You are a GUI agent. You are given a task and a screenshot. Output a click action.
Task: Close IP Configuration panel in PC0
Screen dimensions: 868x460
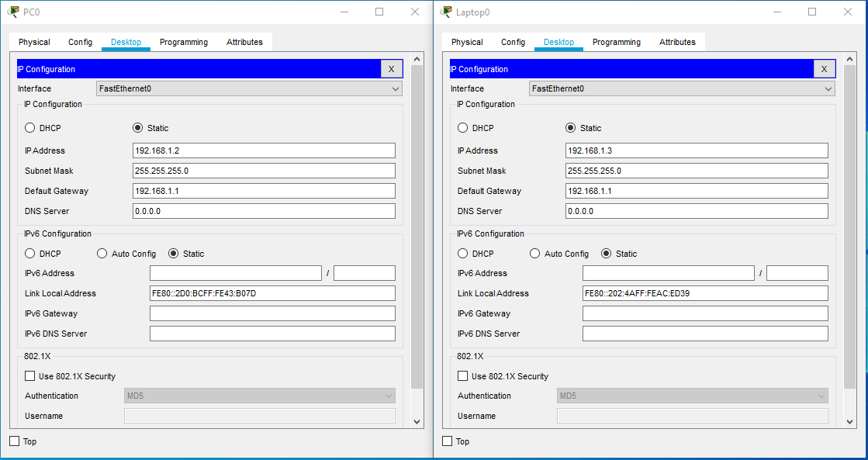click(x=392, y=69)
